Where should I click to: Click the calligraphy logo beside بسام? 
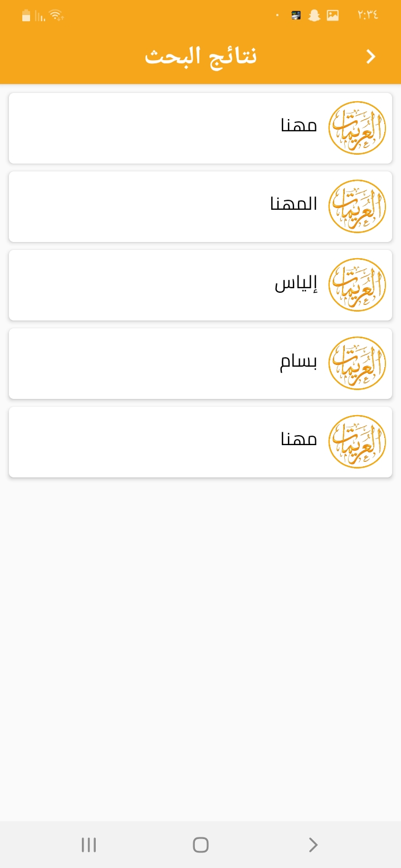pos(357,363)
